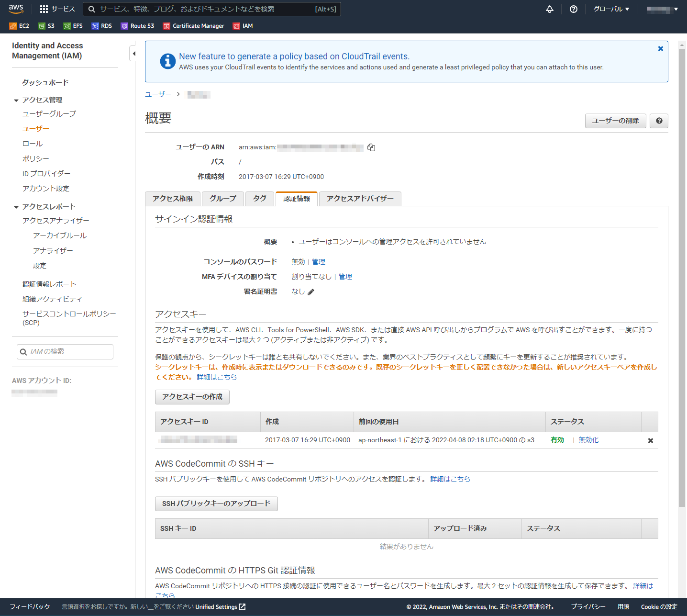Click the page vertical scrollbar
The image size is (687, 616).
click(x=682, y=278)
